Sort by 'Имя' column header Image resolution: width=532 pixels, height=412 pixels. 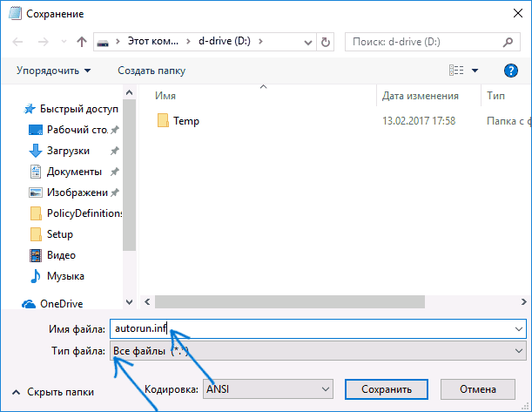pos(165,96)
